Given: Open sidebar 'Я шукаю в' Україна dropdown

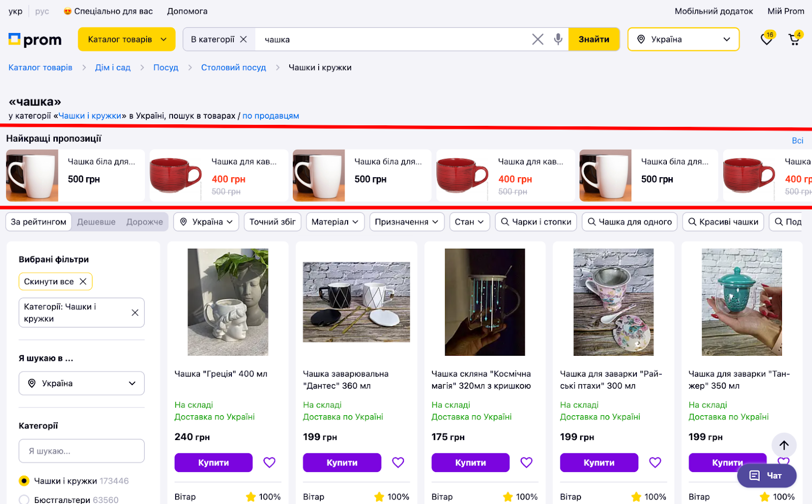Looking at the screenshot, I should (x=82, y=383).
